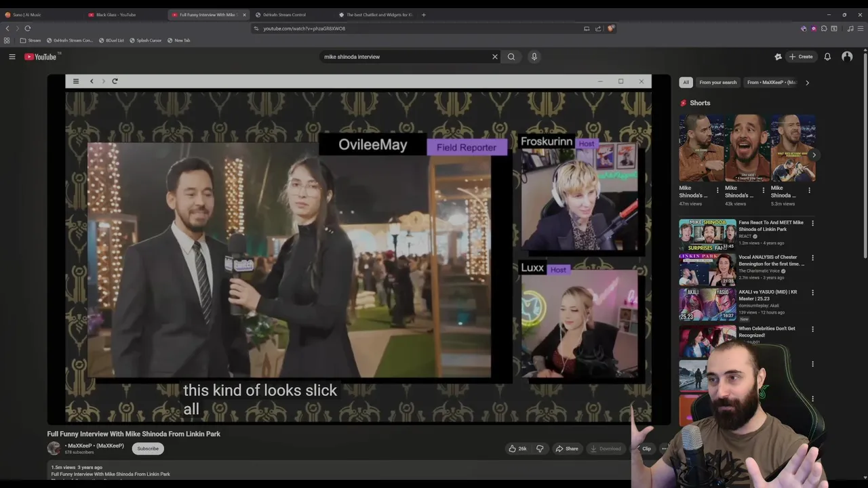This screenshot has height=488, width=868.
Task: Click the in-video window hamburger menu icon
Action: tap(76, 81)
